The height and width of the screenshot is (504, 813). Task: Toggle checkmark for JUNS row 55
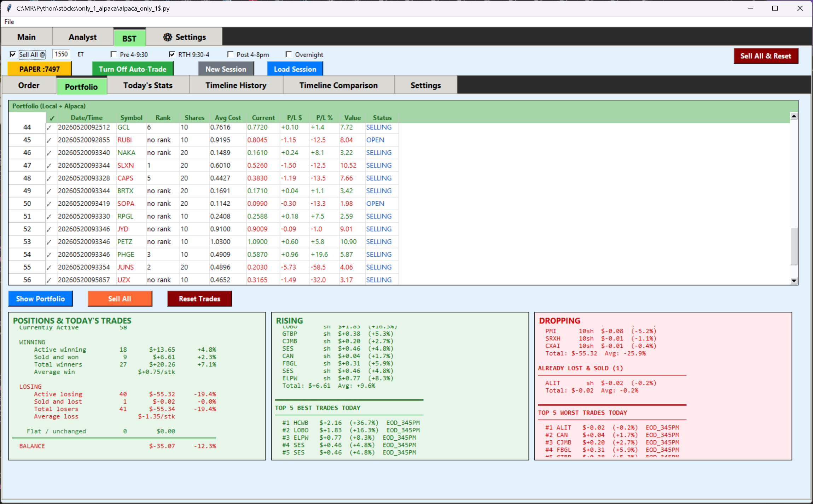(49, 267)
